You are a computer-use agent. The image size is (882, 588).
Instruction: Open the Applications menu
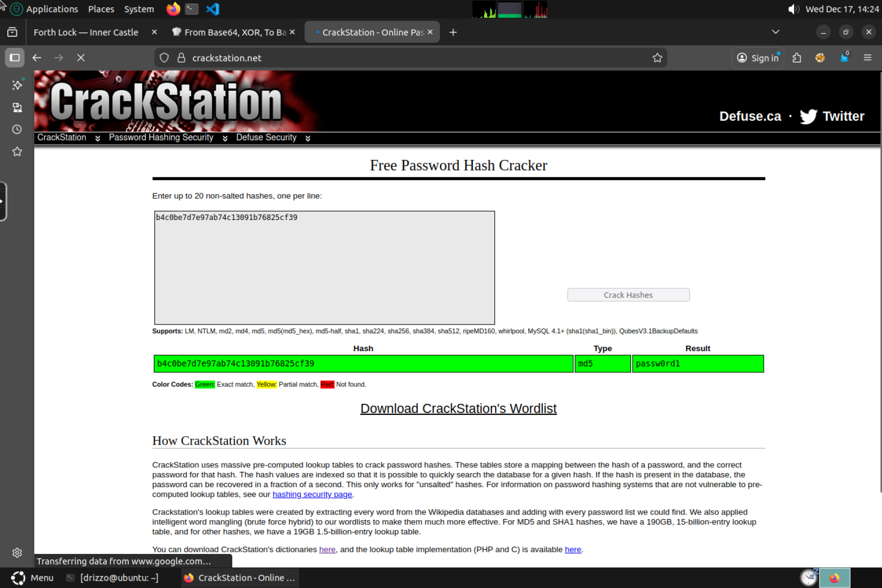click(x=52, y=9)
